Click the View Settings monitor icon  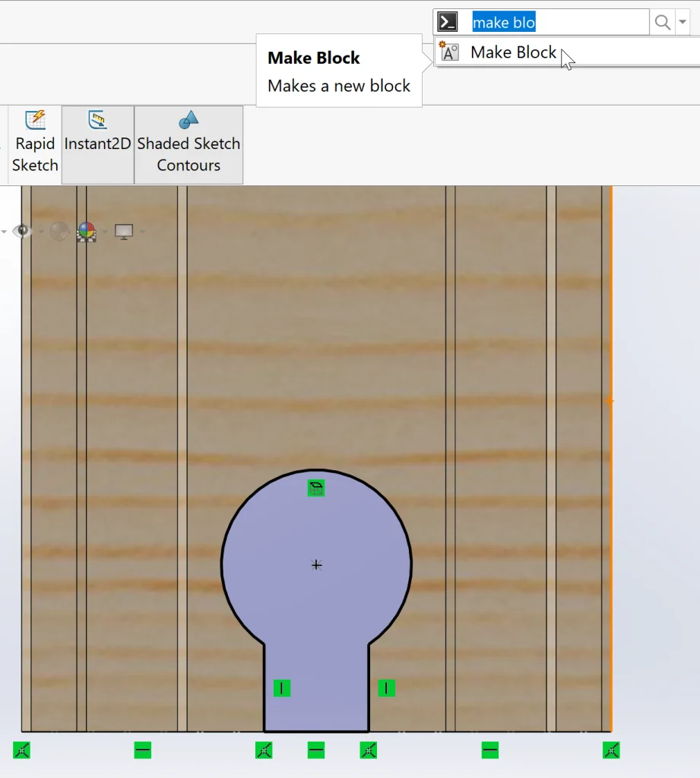coord(124,231)
